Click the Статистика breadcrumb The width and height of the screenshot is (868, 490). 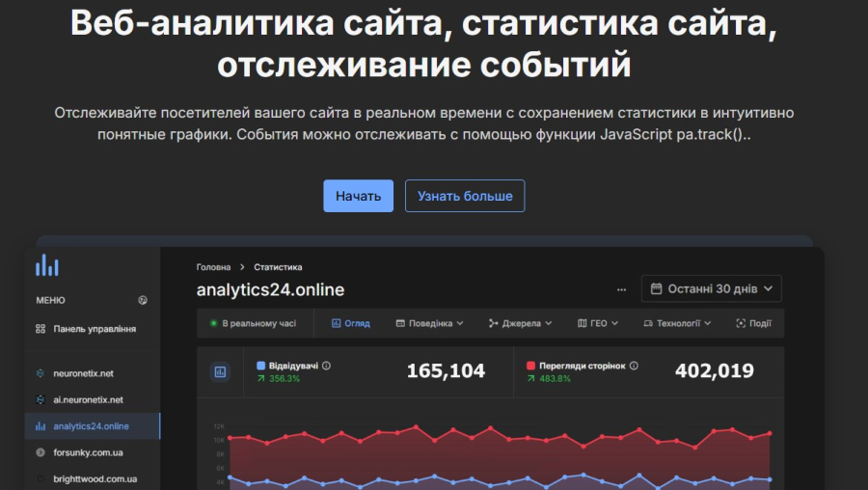[x=278, y=267]
